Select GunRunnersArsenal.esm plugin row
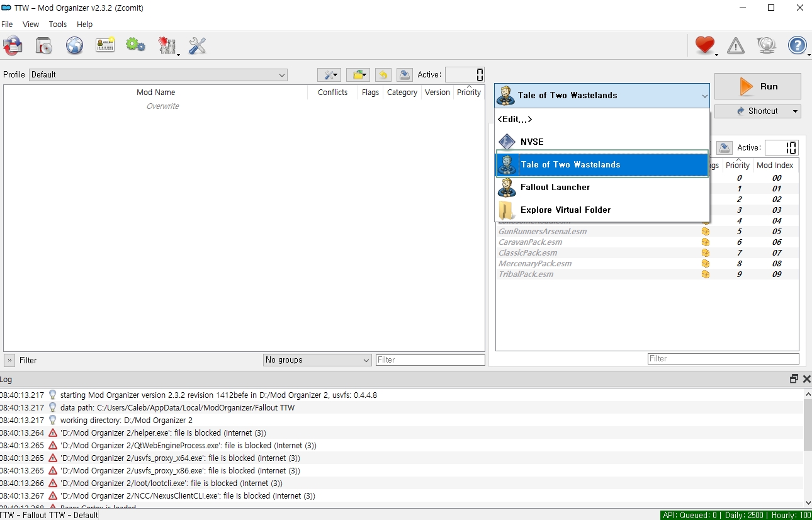 (647, 232)
